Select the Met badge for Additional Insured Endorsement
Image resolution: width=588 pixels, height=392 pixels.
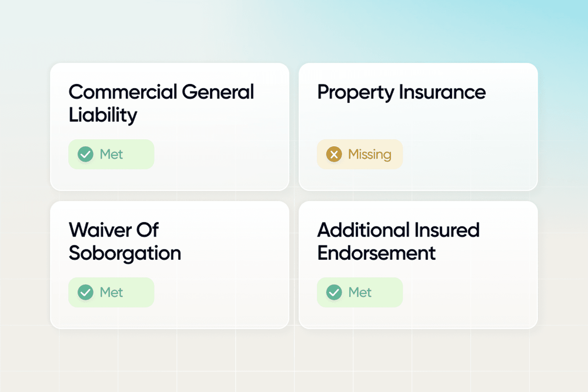[360, 292]
